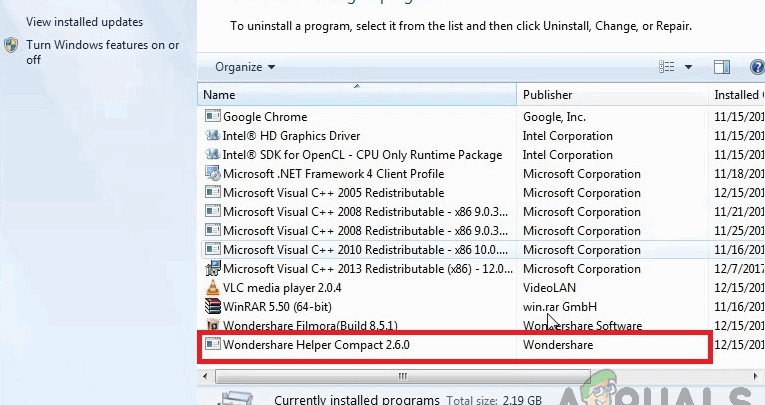Toggle the preview pane icon
This screenshot has width=765, height=405.
coord(722,67)
